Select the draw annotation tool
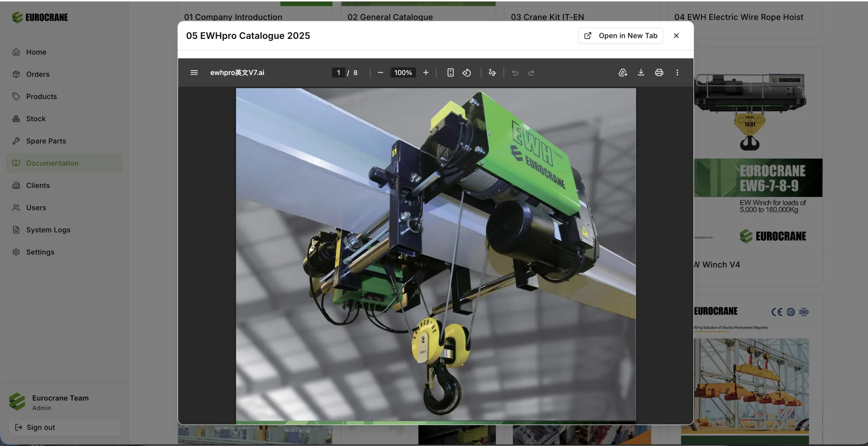The height and width of the screenshot is (446, 868). pyautogui.click(x=492, y=72)
